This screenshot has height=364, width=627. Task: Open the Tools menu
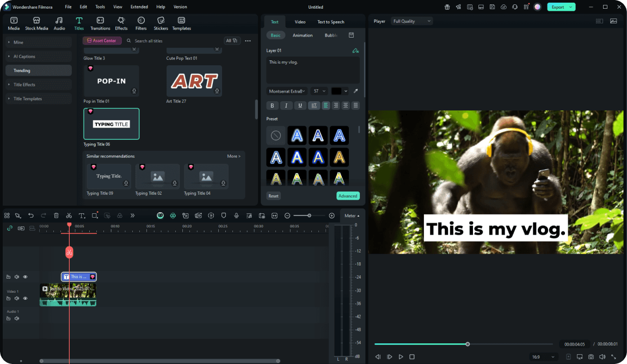point(100,7)
